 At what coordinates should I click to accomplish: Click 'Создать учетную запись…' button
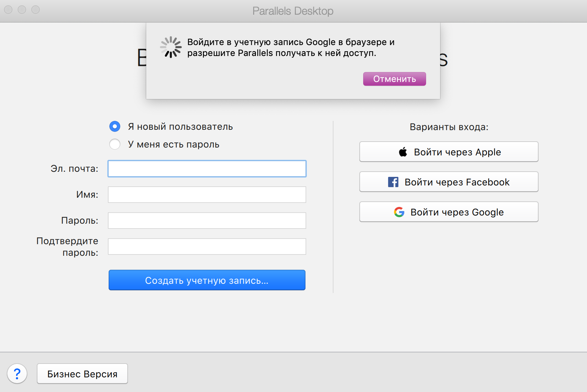coord(207,280)
